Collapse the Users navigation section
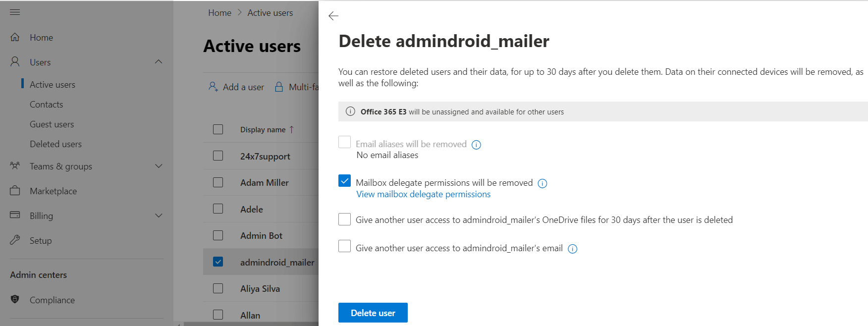Viewport: 868px width, 326px height. (159, 61)
